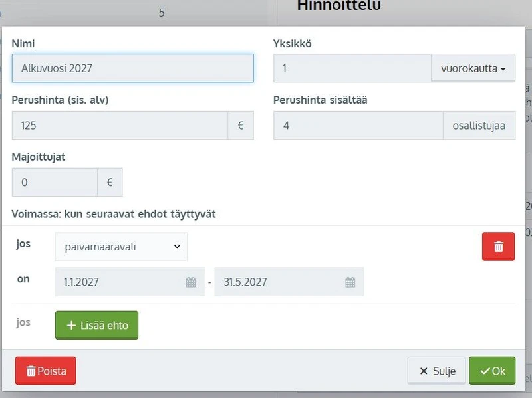
Task: Click the number 5 in the background table
Action: point(162,13)
